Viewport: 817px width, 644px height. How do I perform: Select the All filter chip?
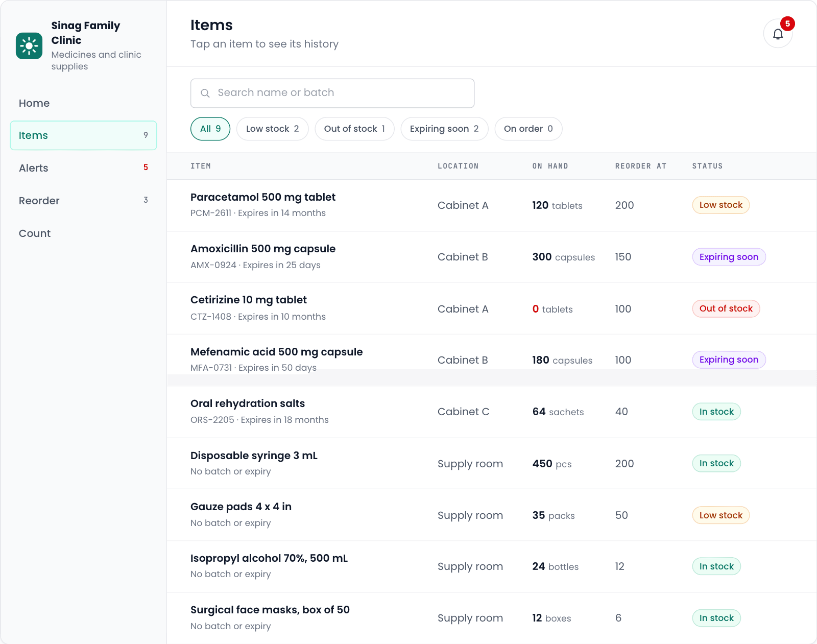coord(210,129)
